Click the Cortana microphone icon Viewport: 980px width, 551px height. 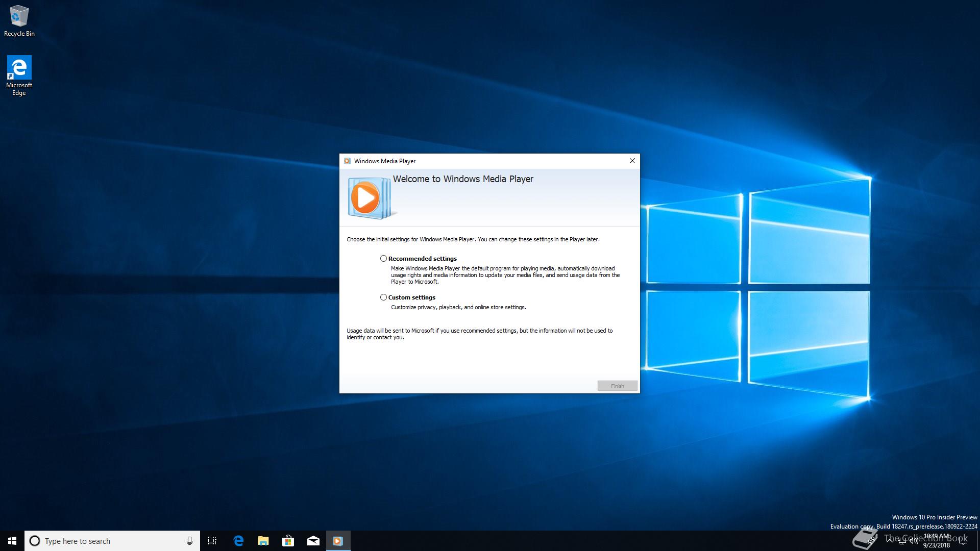click(x=189, y=541)
